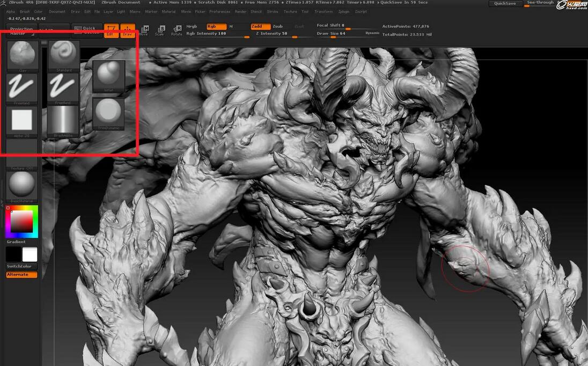This screenshot has width=588, height=366.
Task: Open the File menu
Action: (x=97, y=12)
